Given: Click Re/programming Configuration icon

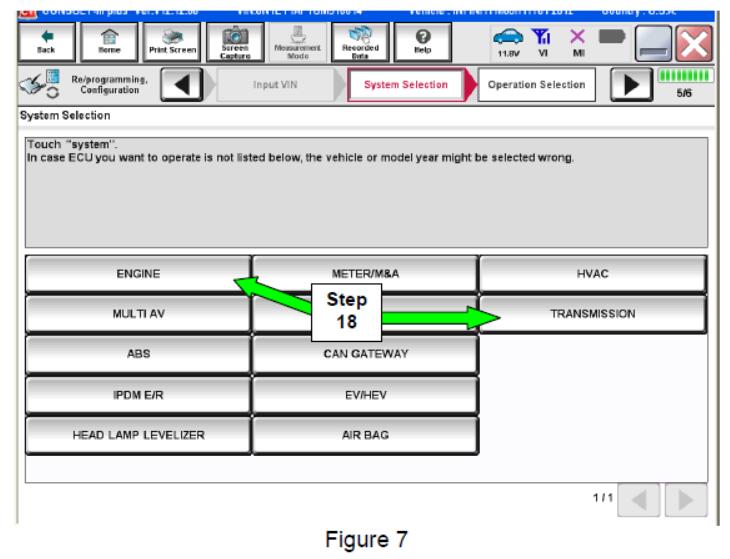Looking at the screenshot, I should tap(39, 84).
